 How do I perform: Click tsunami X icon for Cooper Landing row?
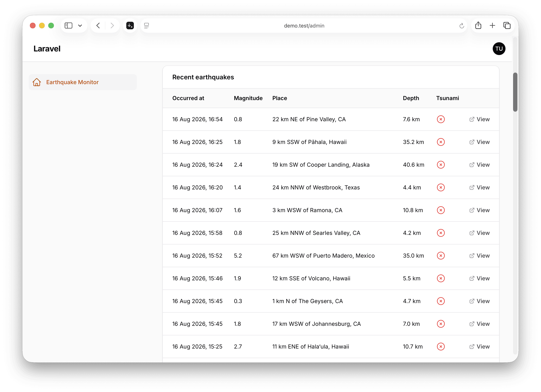tap(441, 165)
